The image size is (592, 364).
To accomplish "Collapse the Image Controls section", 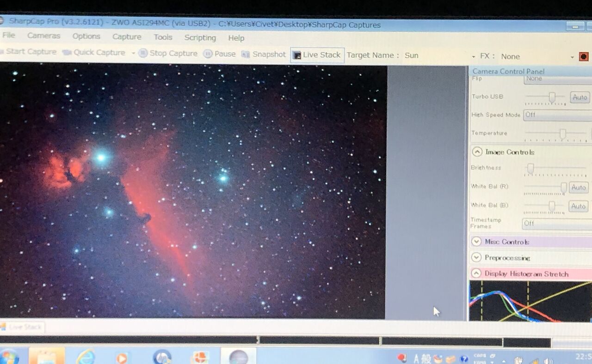I will tap(477, 152).
